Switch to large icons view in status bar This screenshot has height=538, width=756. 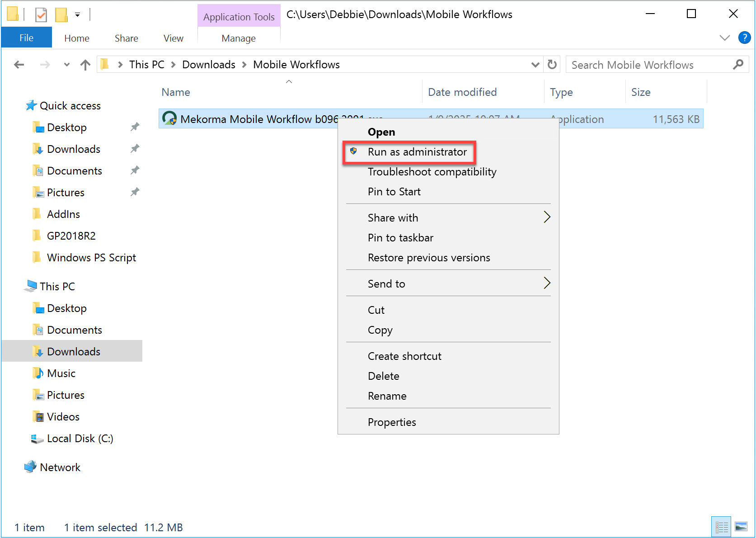pos(741,527)
